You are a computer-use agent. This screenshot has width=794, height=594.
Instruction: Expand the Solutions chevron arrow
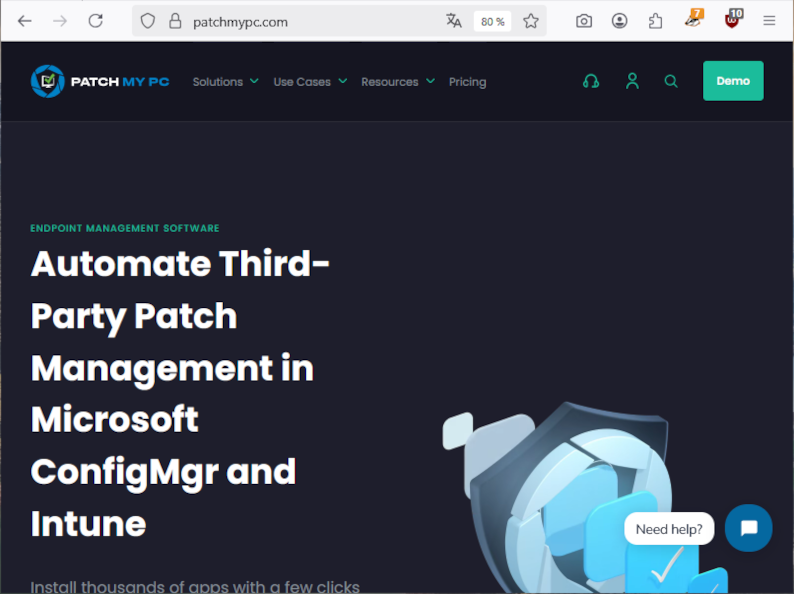tap(254, 81)
